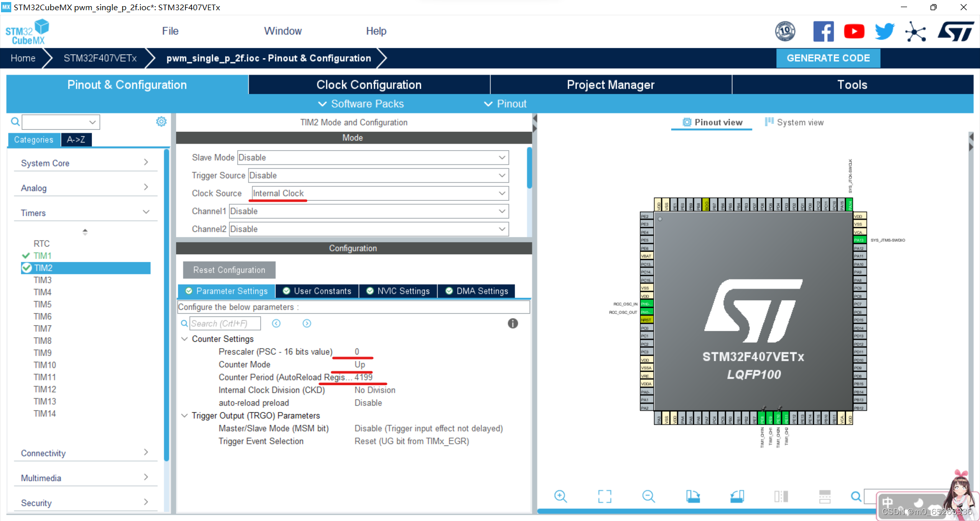Open the File menu
Image resolution: width=980 pixels, height=521 pixels.
tap(170, 31)
